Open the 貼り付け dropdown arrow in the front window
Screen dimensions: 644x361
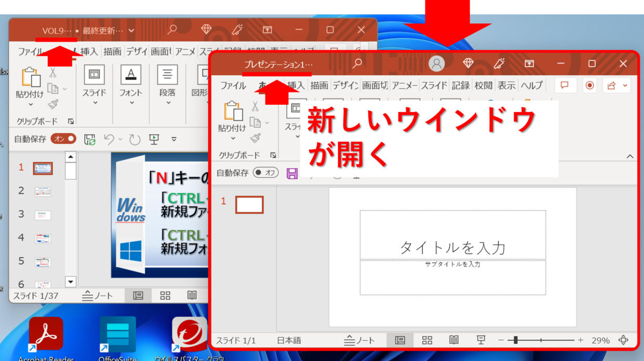(x=233, y=138)
